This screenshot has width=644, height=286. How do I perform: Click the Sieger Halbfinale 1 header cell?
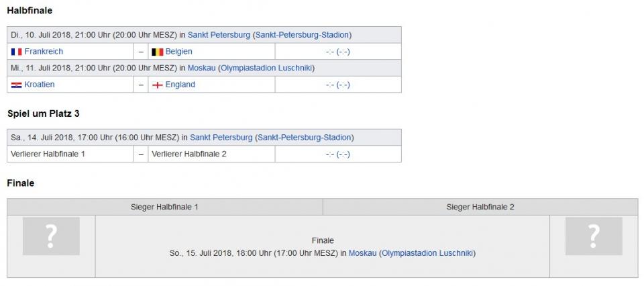[164, 207]
